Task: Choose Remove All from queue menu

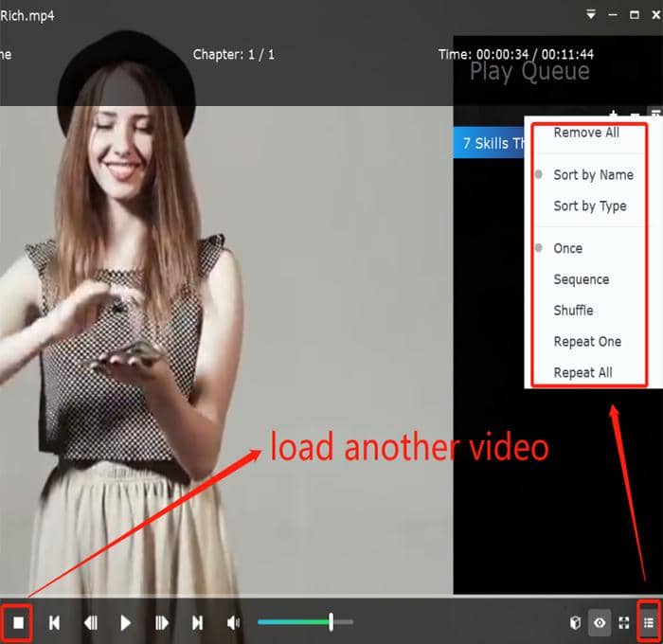Action: 586,133
